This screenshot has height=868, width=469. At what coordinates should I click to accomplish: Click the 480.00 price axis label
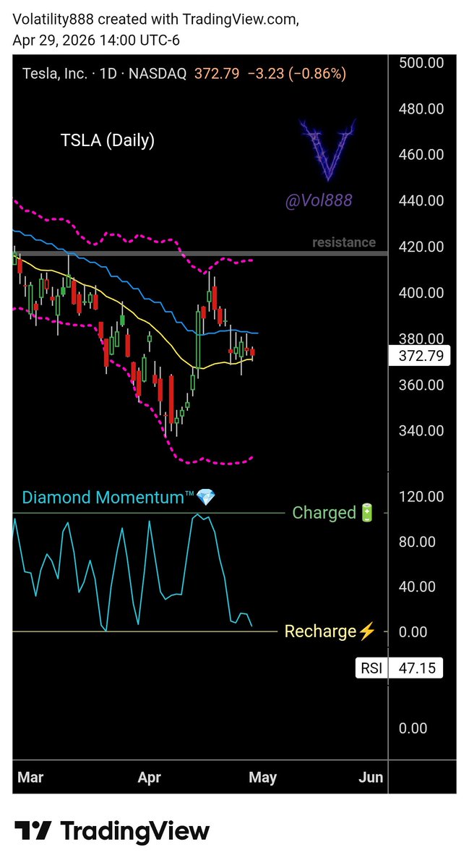click(x=421, y=109)
